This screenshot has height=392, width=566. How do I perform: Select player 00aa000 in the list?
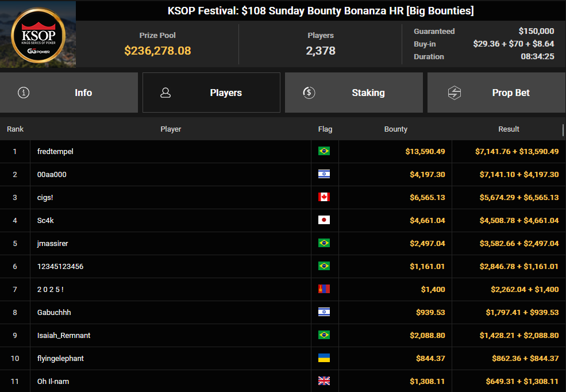(x=283, y=174)
